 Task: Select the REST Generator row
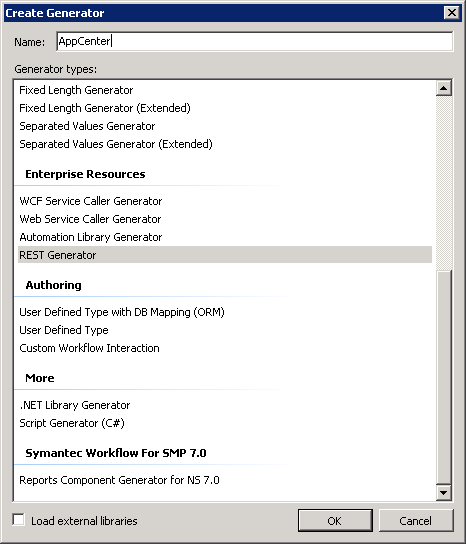[x=225, y=255]
